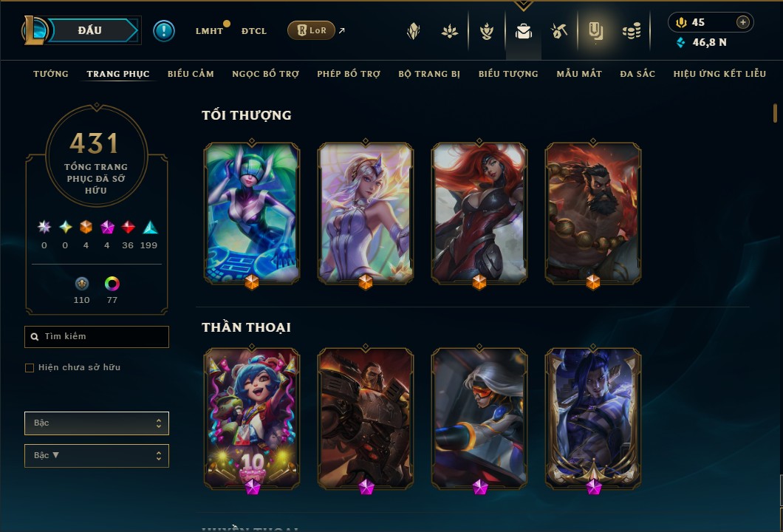
Task: Open the Store coins icon
Action: point(632,32)
